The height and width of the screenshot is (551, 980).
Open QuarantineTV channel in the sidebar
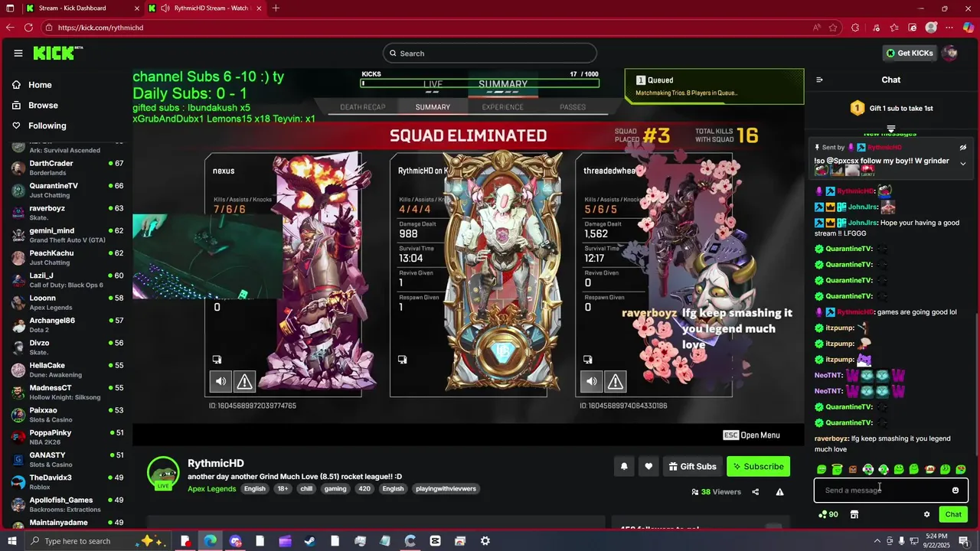click(x=67, y=190)
